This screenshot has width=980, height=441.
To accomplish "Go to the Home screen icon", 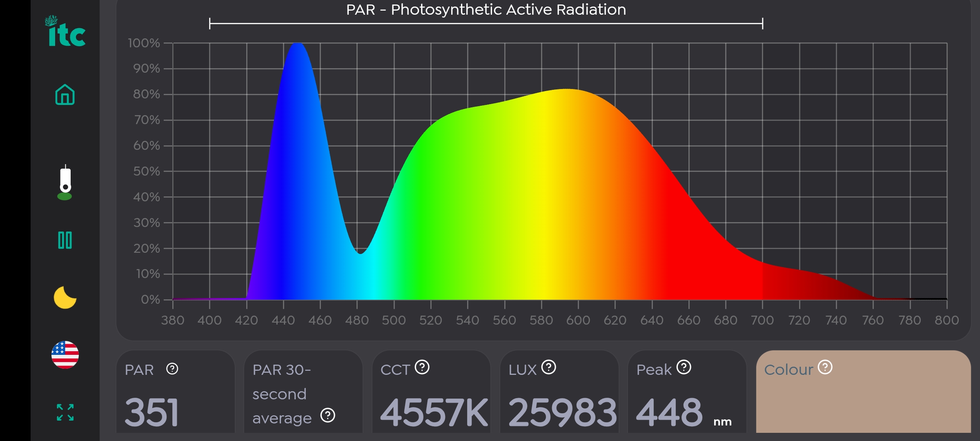I will point(65,95).
